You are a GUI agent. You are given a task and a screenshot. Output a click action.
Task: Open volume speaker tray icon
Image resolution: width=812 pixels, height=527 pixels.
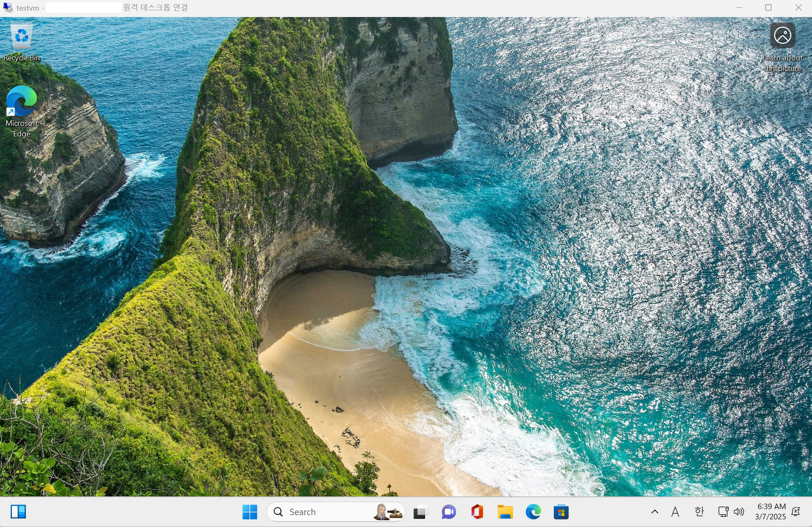pos(739,512)
